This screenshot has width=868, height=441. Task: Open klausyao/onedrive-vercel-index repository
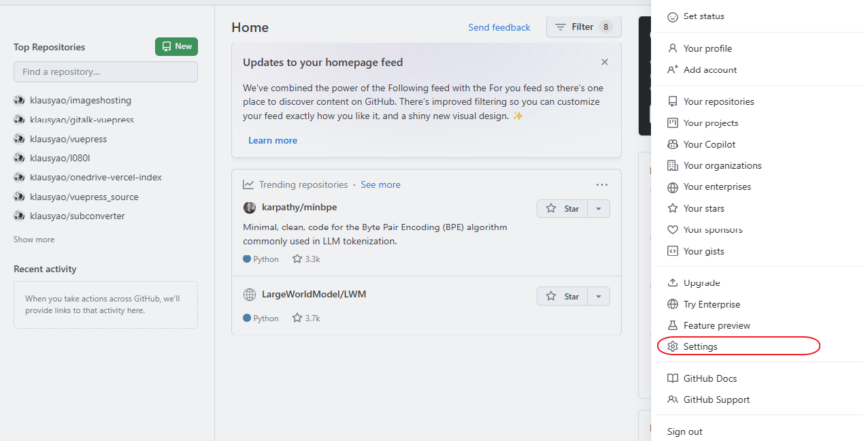tap(96, 177)
